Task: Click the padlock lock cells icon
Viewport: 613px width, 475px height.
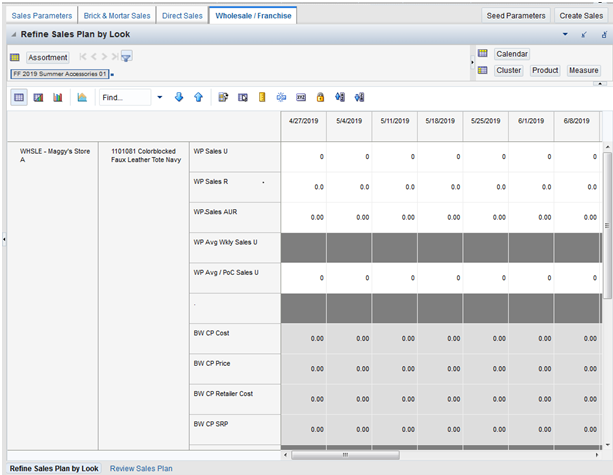Action: (x=320, y=97)
